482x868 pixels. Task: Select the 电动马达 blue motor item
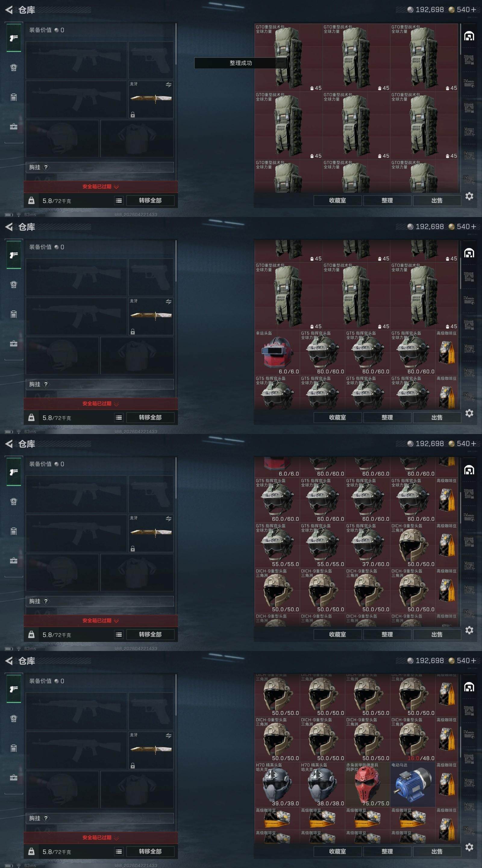point(413,785)
